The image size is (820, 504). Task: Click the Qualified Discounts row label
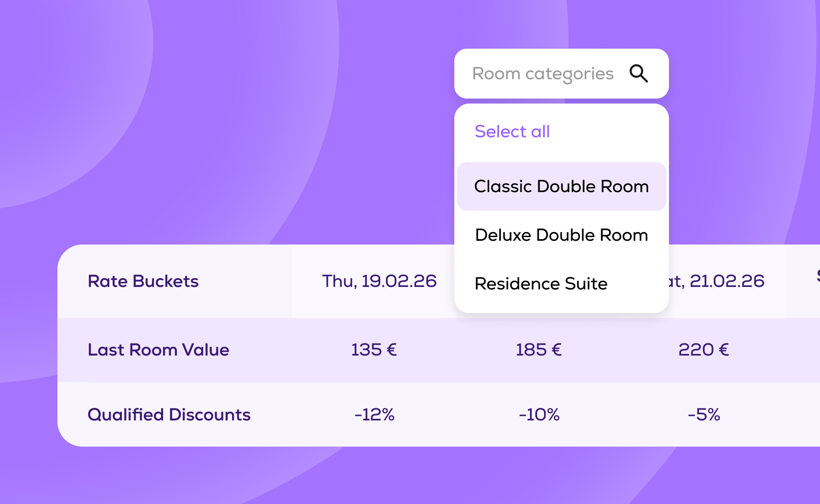point(169,415)
